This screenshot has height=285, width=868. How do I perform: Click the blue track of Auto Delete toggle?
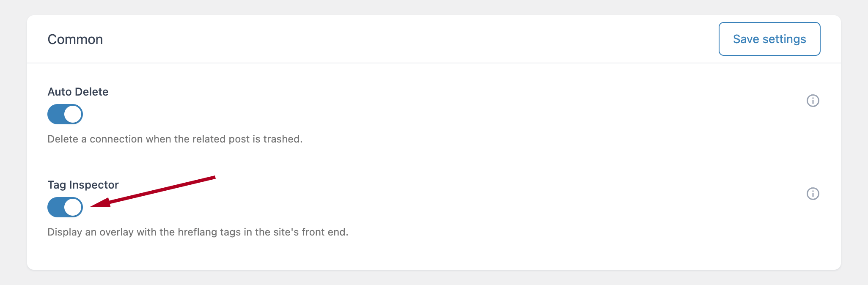click(x=56, y=114)
